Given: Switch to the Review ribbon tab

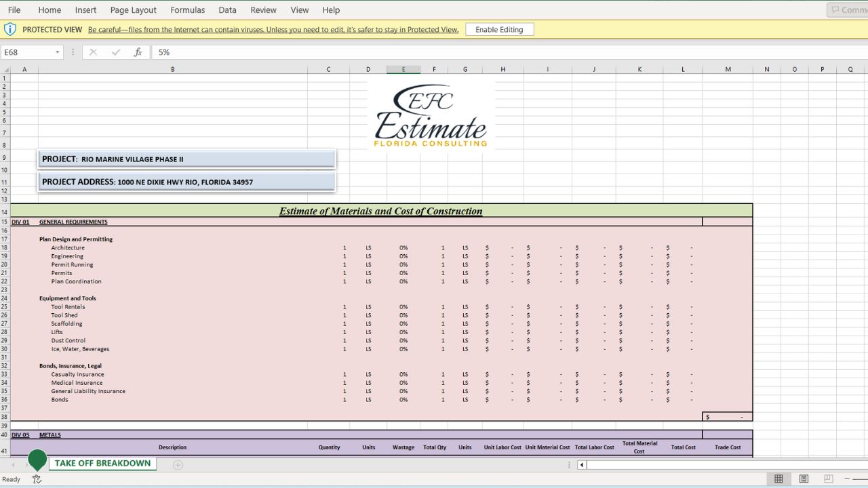Looking at the screenshot, I should 263,9.
